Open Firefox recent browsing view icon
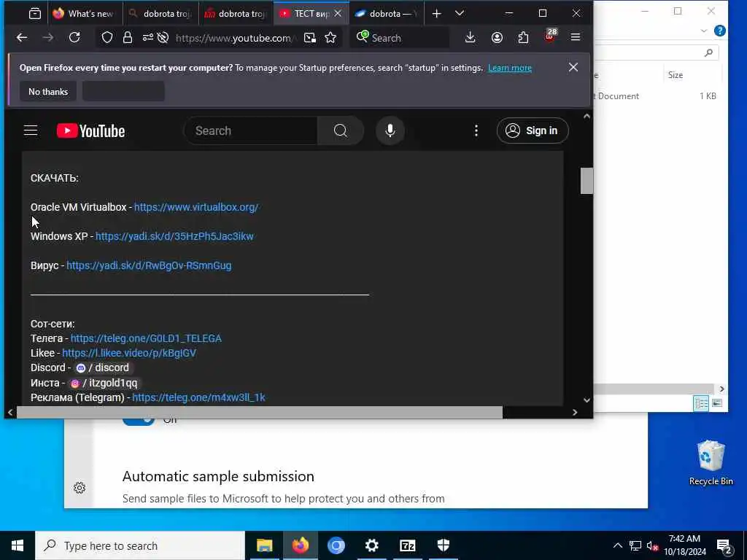 click(x=35, y=14)
